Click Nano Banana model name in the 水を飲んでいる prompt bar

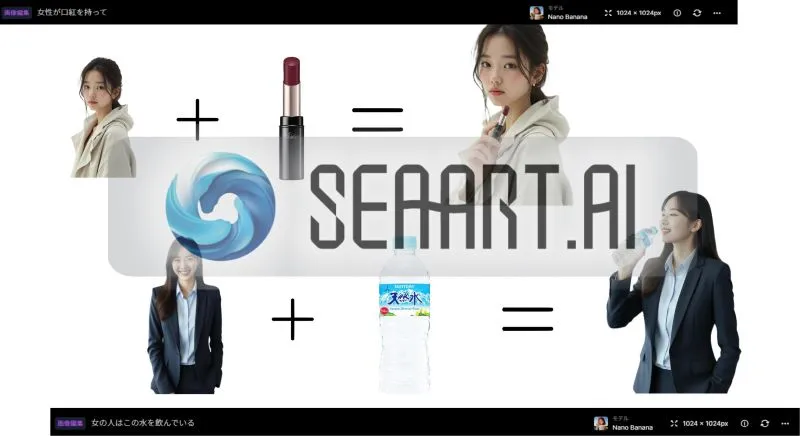(x=633, y=427)
